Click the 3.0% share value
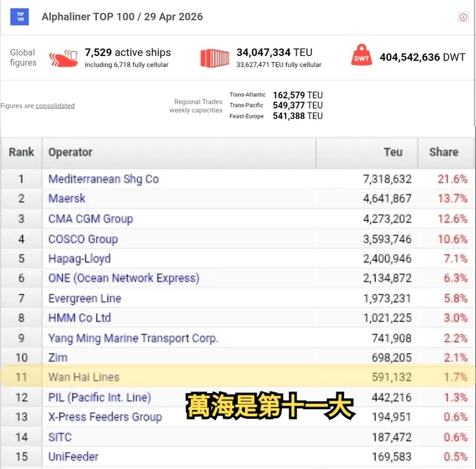This screenshot has width=476, height=469. (455, 318)
